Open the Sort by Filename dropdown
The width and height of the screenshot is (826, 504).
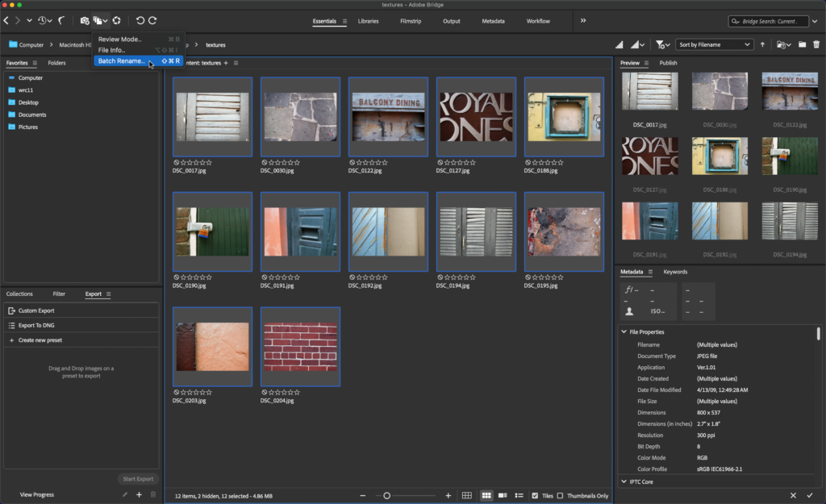tap(715, 44)
